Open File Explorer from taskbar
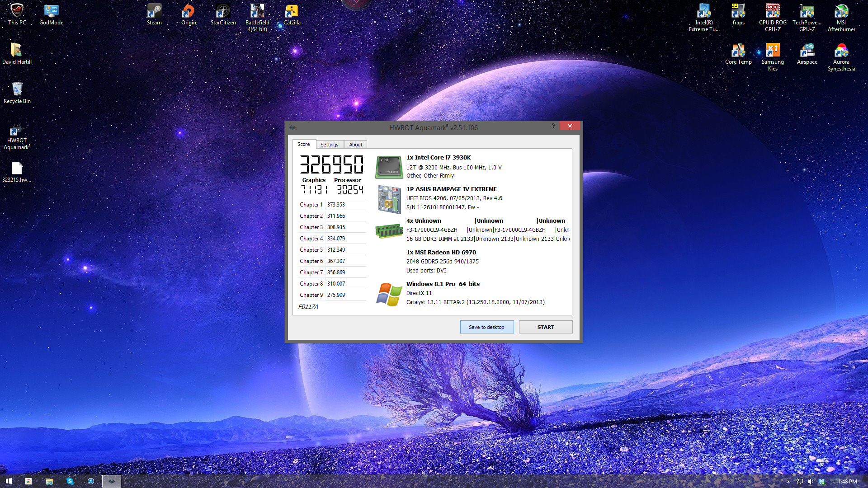Image resolution: width=868 pixels, height=488 pixels. [49, 481]
